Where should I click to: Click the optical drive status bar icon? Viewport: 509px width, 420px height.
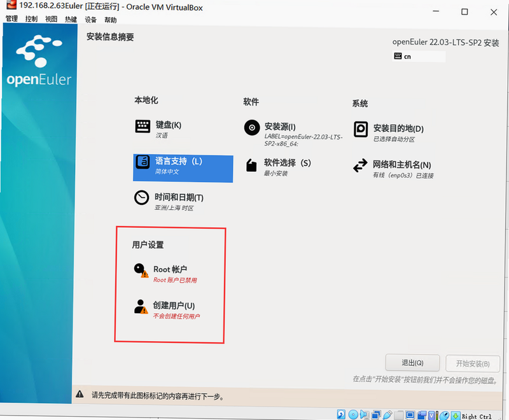tap(353, 414)
